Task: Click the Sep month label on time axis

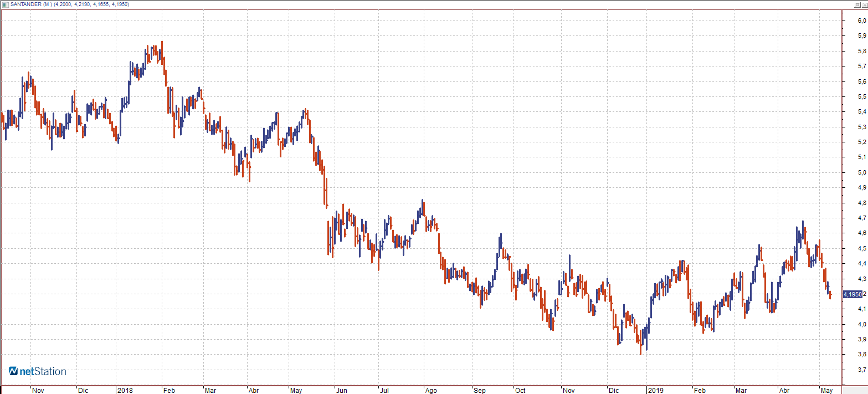Action: coord(480,391)
